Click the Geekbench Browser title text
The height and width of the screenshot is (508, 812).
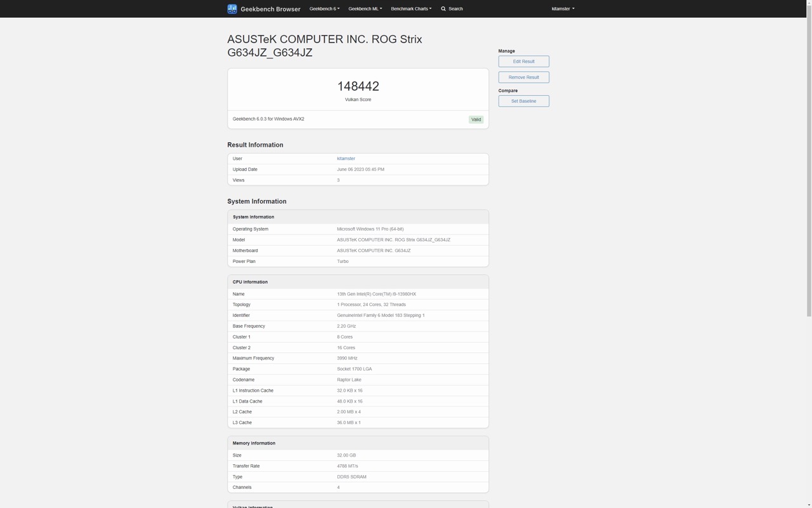click(x=270, y=9)
